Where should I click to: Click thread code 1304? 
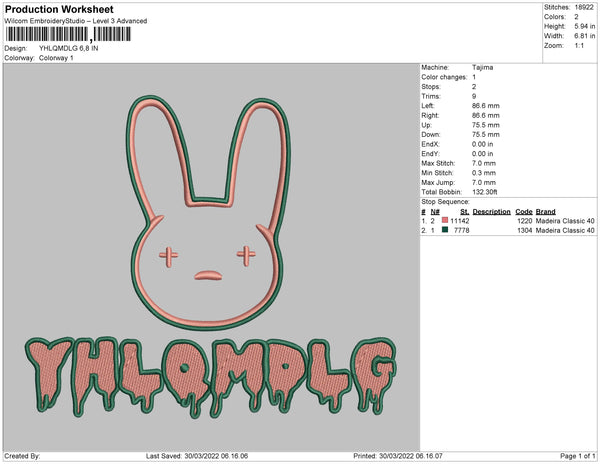525,230
